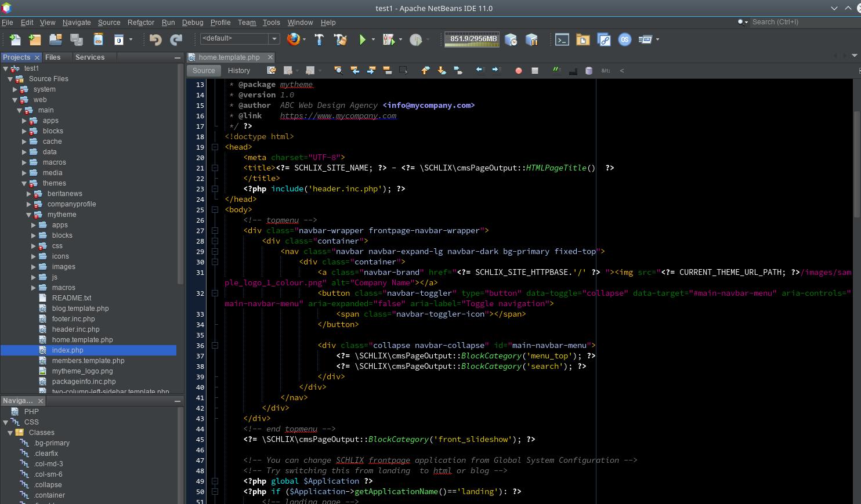Toggle Highlight Search in editor toolbar

[x=387, y=70]
